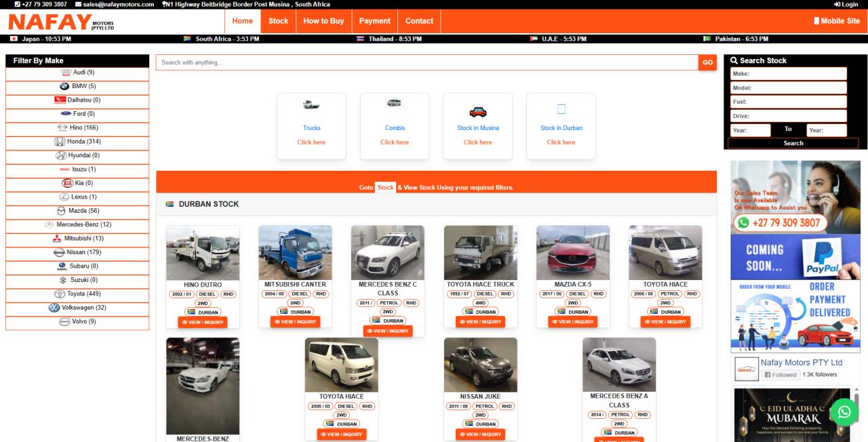Select the Combis van icon
The image size is (868, 442).
pos(394,103)
